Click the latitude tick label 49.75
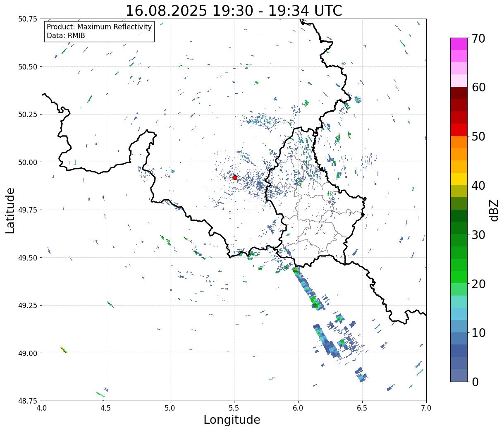The height and width of the screenshot is (430, 504). pos(28,210)
